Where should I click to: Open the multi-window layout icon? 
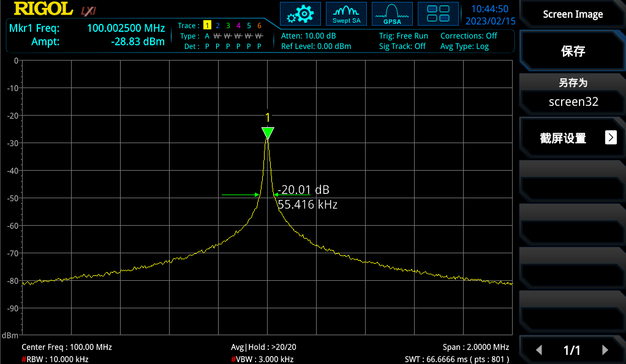438,13
